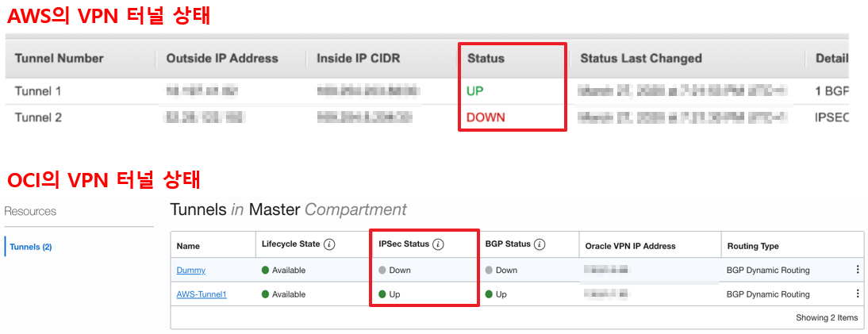Click the IPSec Status Down value for Dummy
Image resolution: width=868 pixels, height=334 pixels.
394,271
